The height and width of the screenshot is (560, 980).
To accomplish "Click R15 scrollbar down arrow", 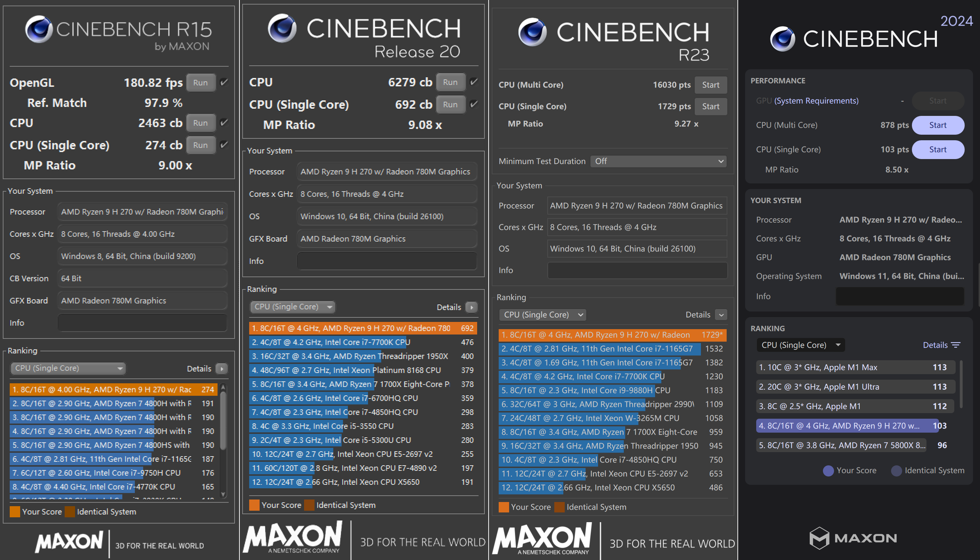I will (x=223, y=494).
